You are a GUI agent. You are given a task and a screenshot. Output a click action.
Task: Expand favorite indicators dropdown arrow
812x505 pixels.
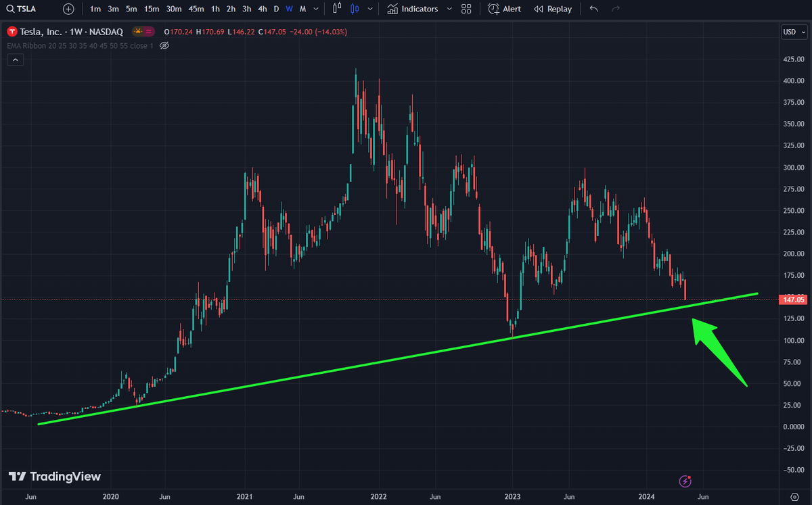[x=449, y=9]
